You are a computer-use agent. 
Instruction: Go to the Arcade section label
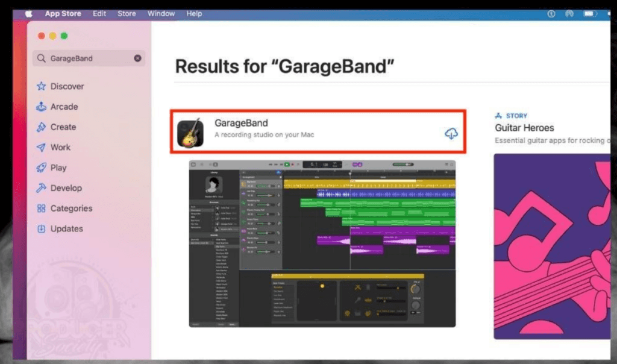[x=64, y=107]
